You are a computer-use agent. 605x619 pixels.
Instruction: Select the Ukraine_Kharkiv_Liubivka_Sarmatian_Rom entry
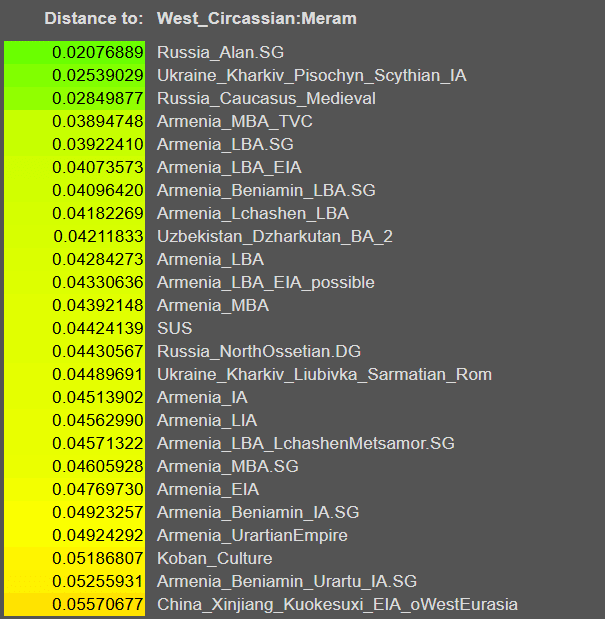click(324, 374)
